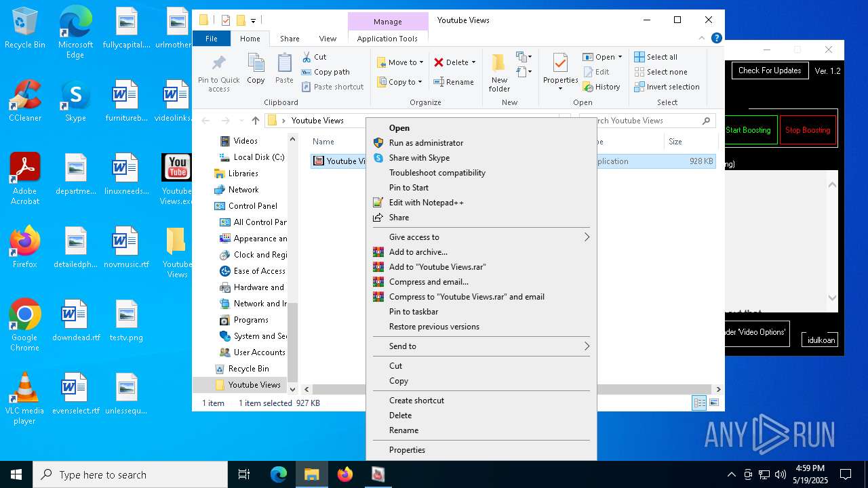This screenshot has width=868, height=488.
Task: Open CCleaner desktop shortcut
Action: 25,101
